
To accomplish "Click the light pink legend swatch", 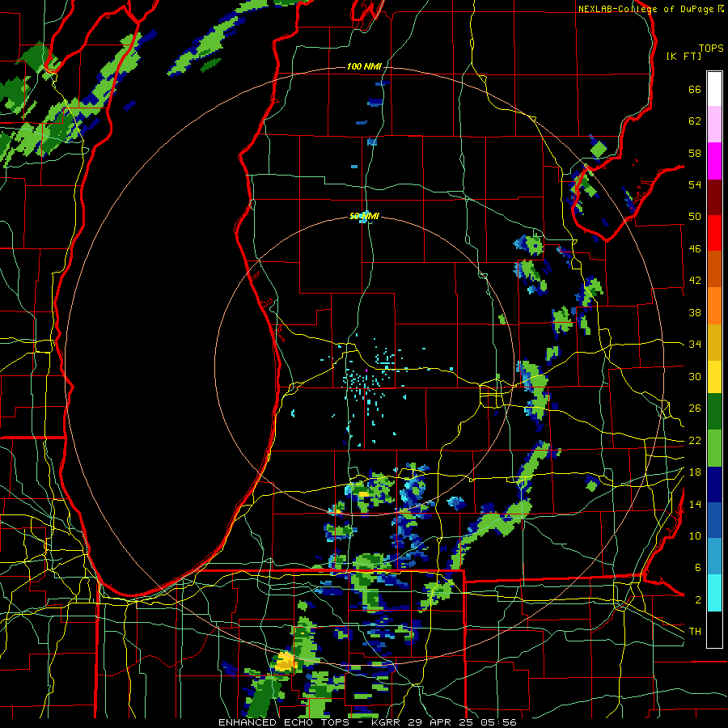I will pyautogui.click(x=714, y=125).
